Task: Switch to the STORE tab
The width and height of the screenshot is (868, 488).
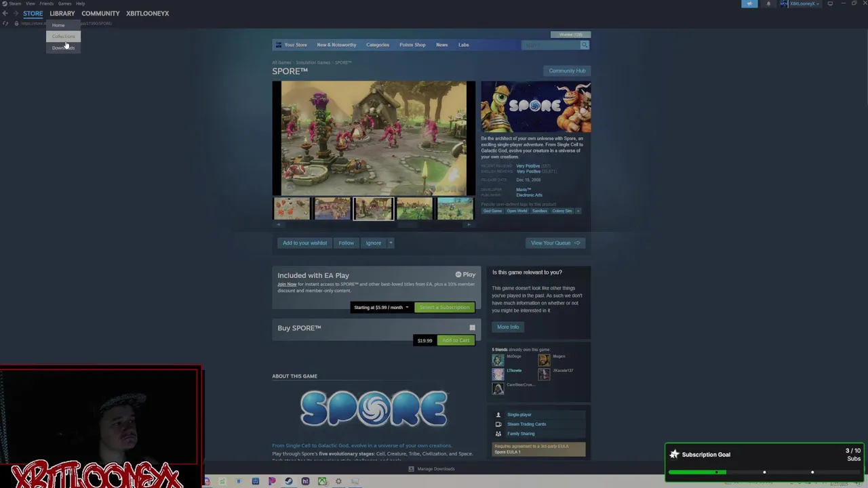Action: [33, 14]
